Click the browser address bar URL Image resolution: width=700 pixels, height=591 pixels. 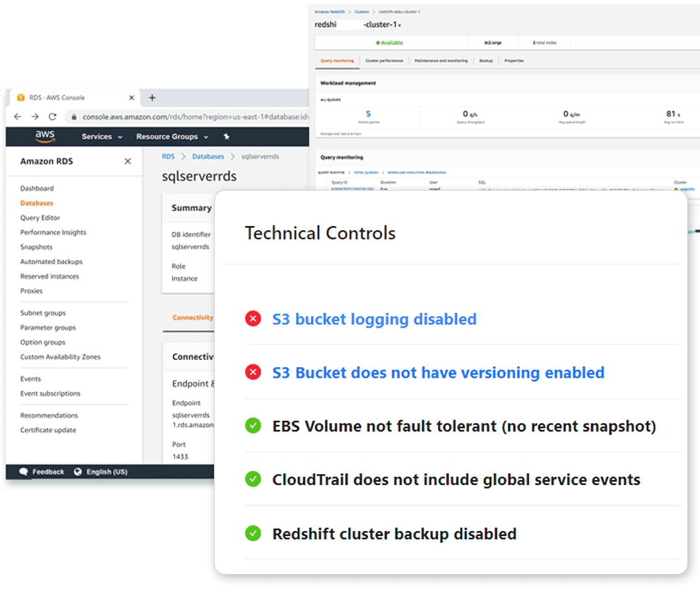195,117
